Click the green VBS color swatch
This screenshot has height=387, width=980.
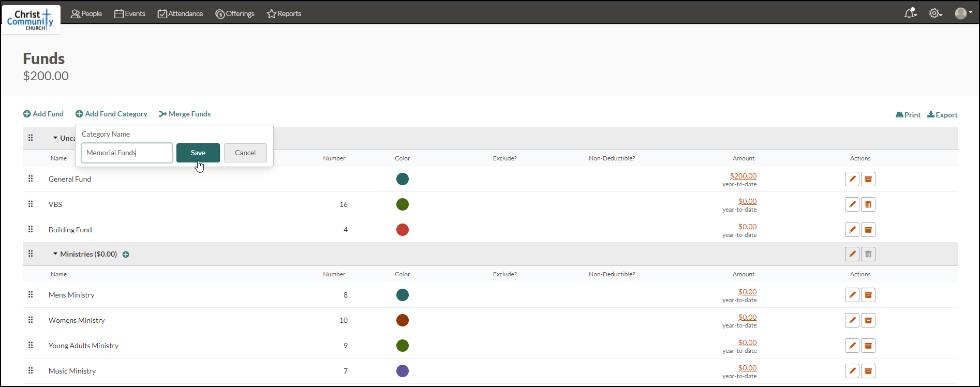click(403, 204)
